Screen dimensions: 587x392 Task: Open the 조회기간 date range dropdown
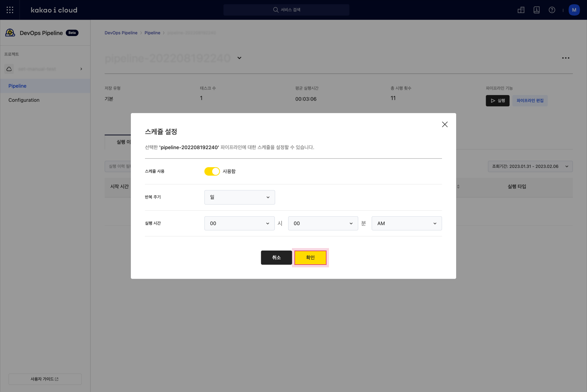[x=530, y=167]
